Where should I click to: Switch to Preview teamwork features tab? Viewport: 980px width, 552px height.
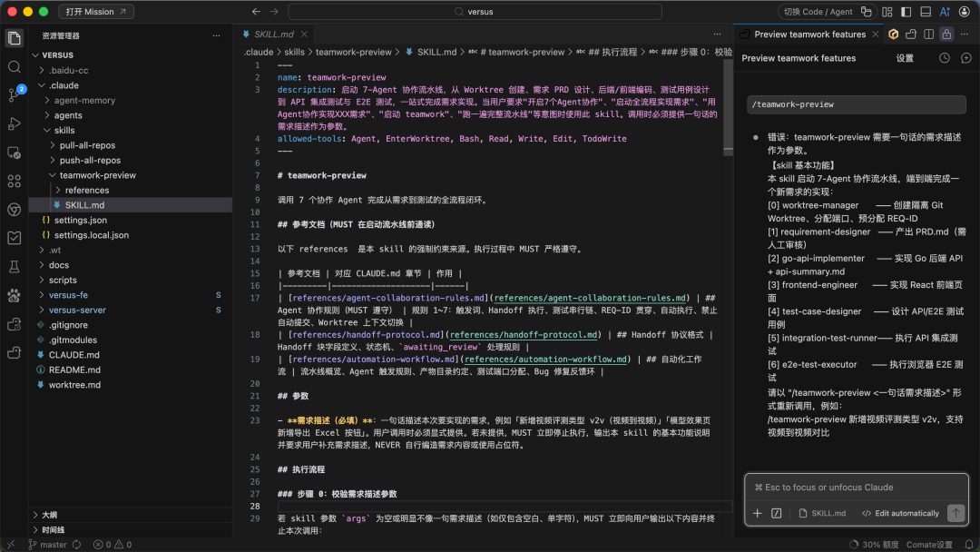pos(810,34)
